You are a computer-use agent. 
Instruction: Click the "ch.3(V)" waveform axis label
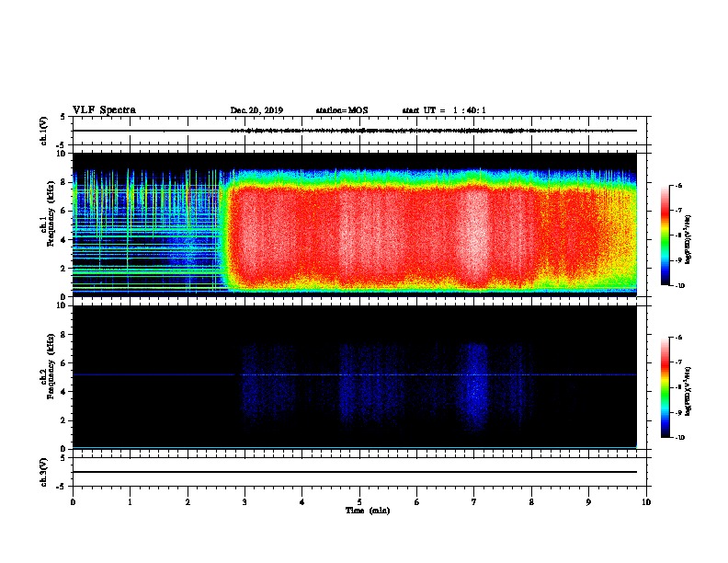(x=44, y=472)
